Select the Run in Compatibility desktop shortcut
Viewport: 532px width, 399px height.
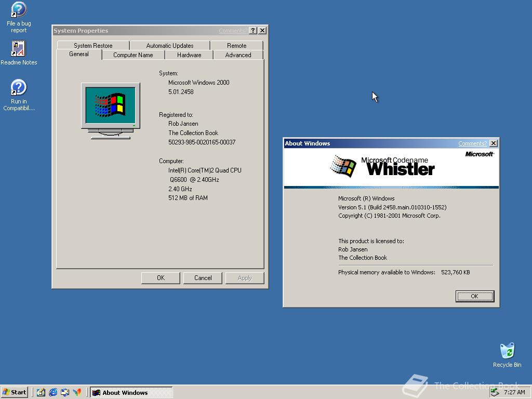click(19, 95)
